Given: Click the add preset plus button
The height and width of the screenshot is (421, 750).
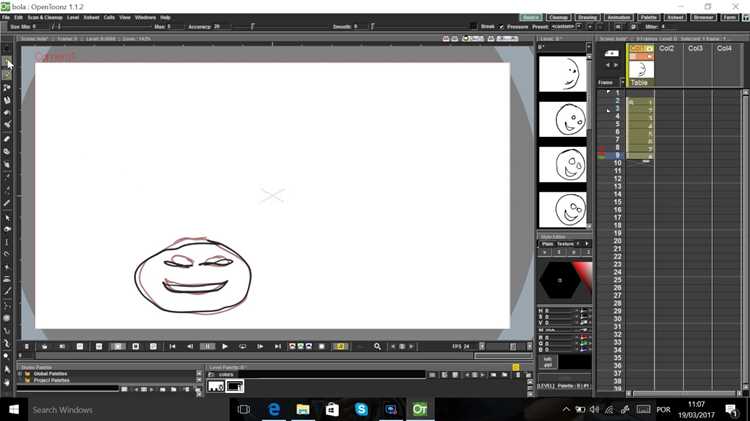Looking at the screenshot, I should click(590, 26).
